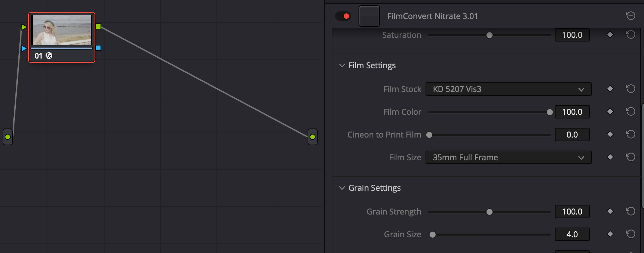Click node 01 blue key output square
The height and width of the screenshot is (253, 644).
[98, 48]
